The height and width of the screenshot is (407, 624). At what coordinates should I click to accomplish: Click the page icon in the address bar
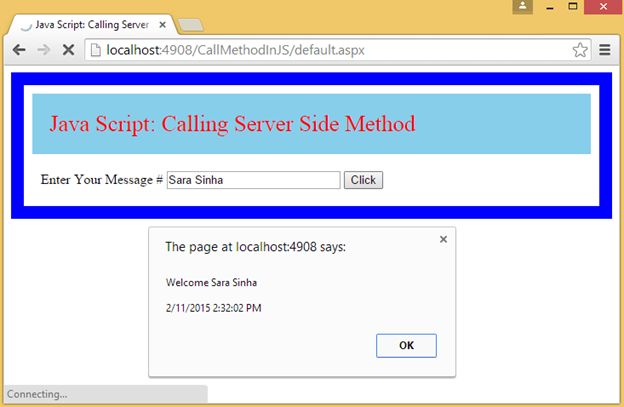point(96,50)
